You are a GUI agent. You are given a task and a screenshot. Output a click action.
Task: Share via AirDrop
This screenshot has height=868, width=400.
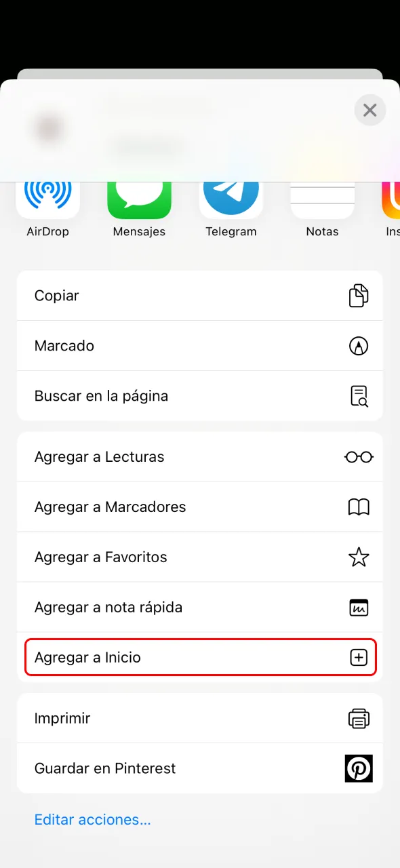tap(47, 200)
